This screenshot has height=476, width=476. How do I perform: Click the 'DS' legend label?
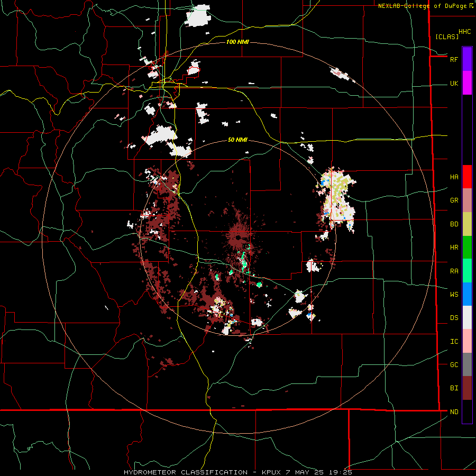click(454, 318)
